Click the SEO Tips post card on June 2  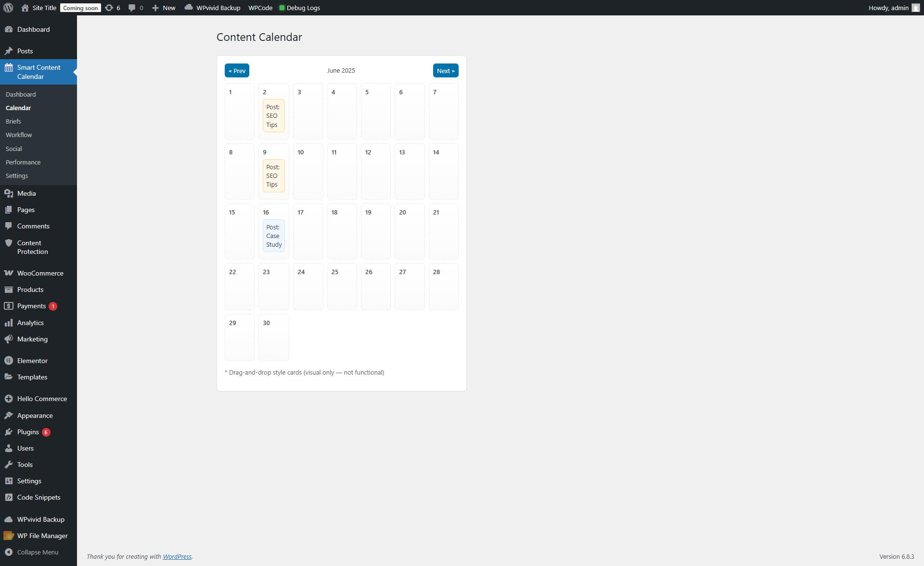coord(273,115)
